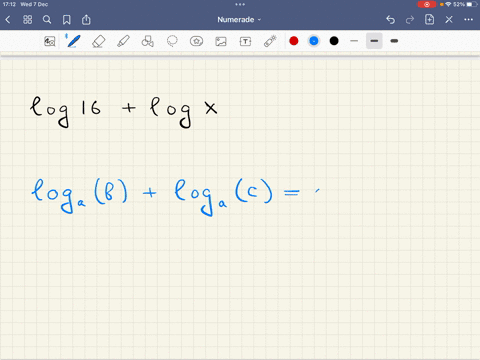Add a new page

coord(429,20)
